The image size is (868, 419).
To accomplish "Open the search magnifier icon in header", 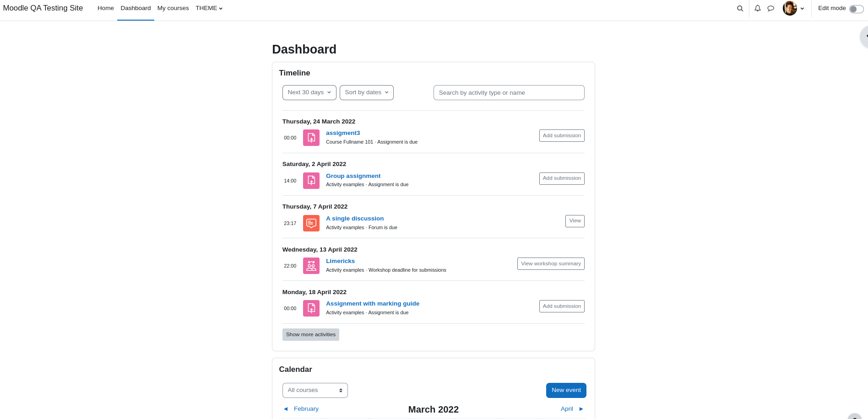I will pos(740,8).
